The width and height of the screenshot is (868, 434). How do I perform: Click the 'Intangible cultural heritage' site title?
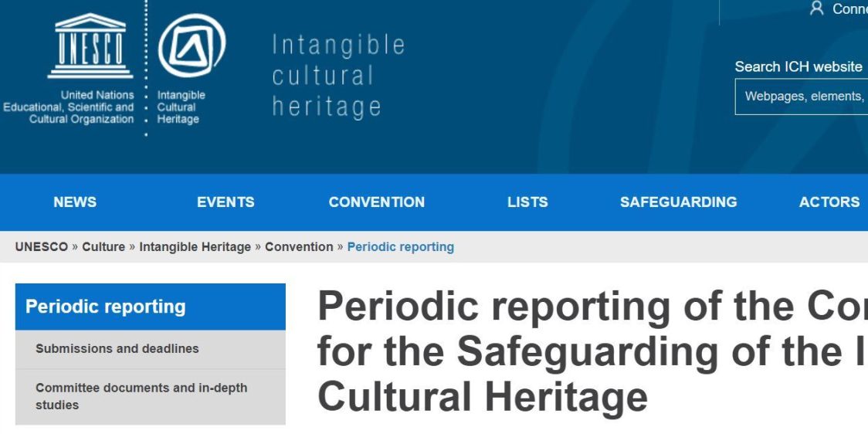pos(337,76)
